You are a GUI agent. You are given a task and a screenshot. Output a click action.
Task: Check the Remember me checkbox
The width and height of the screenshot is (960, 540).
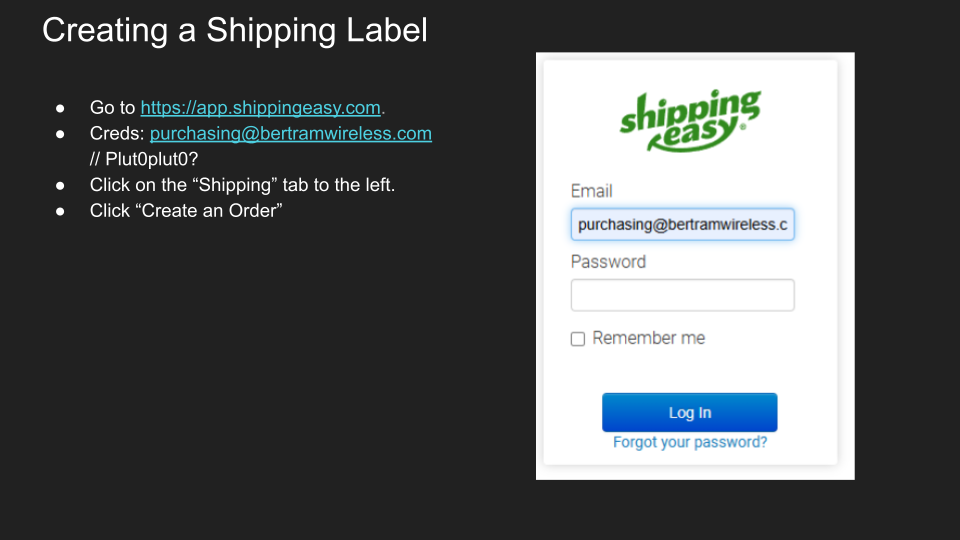[578, 339]
